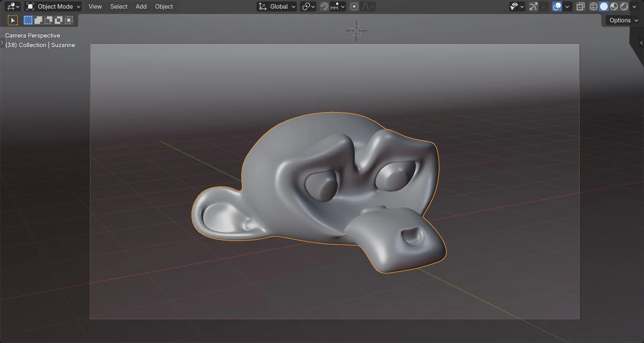Select the tweak select tool icon

12,20
